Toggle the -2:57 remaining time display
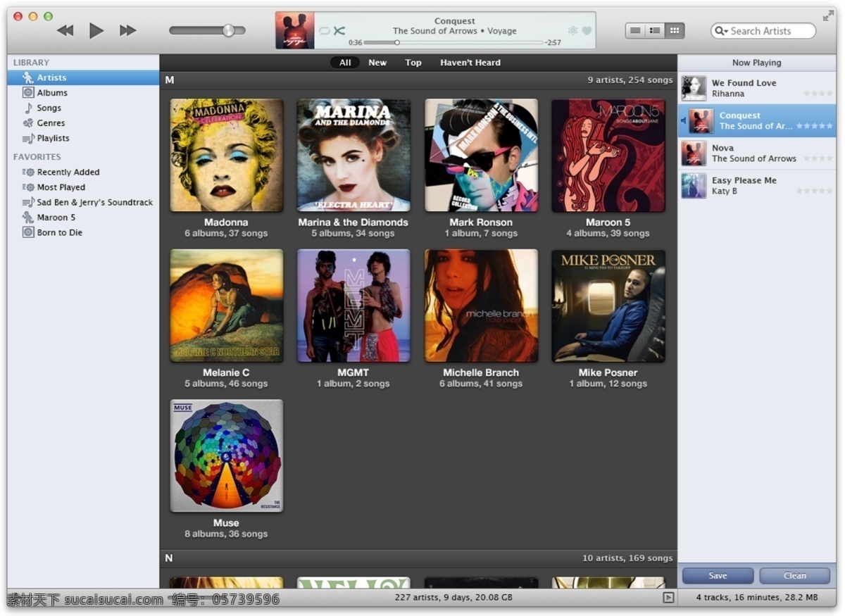Image resolution: width=845 pixels, height=616 pixels. [553, 43]
